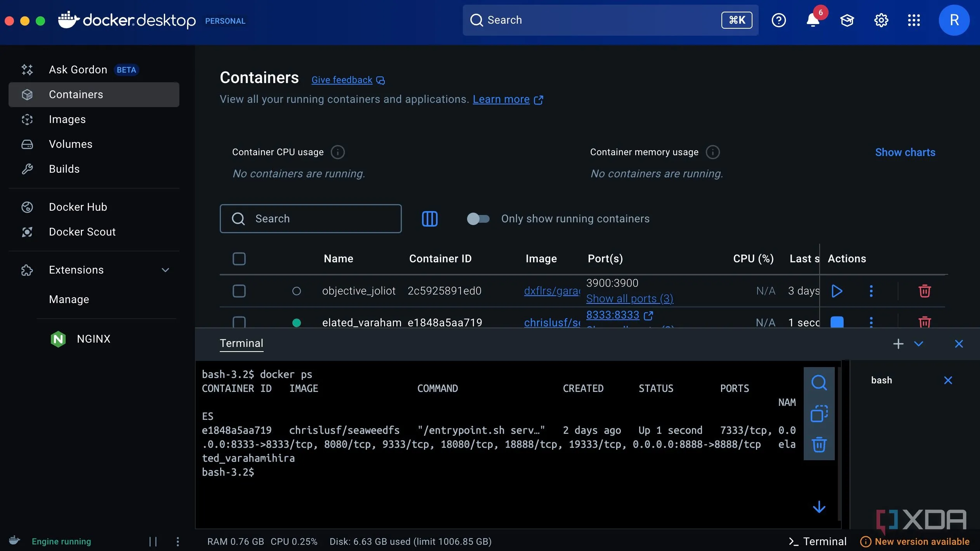The image size is (980, 551).
Task: Open the account avatar labeled R
Action: coord(954,20)
